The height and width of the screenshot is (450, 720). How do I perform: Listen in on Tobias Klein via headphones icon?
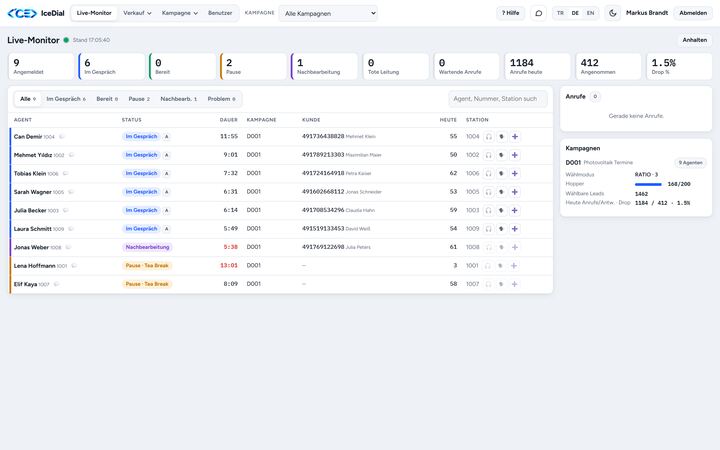point(489,174)
